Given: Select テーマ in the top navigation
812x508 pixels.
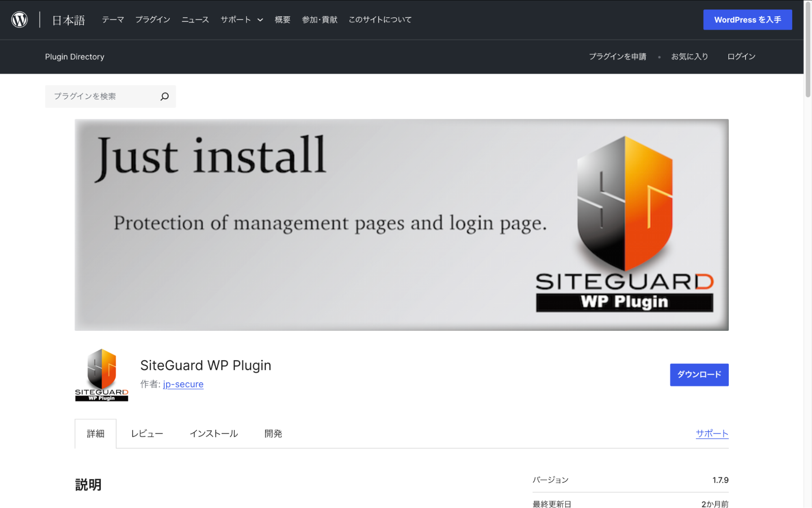Looking at the screenshot, I should (x=113, y=19).
